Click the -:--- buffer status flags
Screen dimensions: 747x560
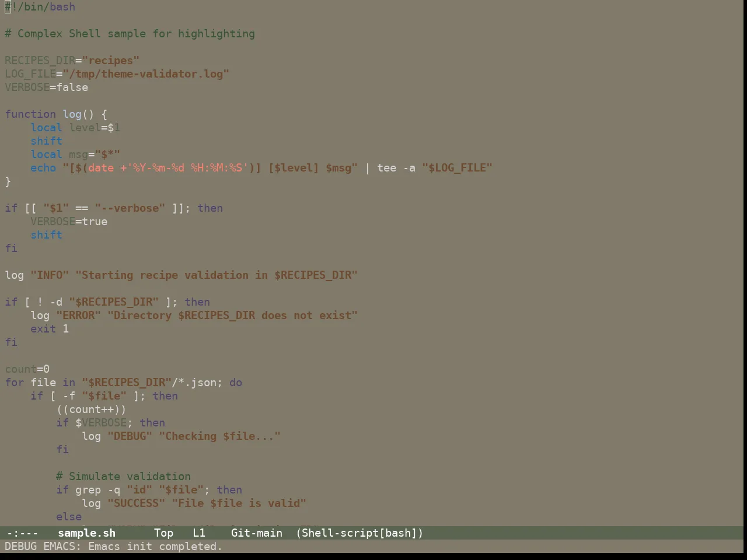(x=22, y=533)
